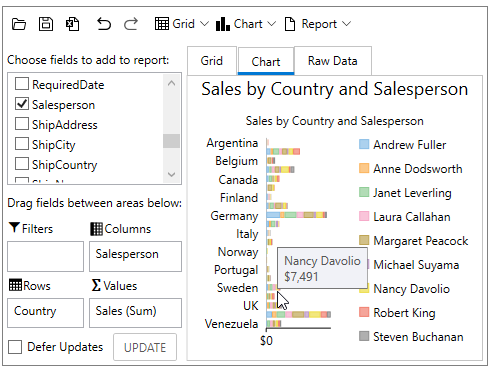Click the save disk icon

46,24
